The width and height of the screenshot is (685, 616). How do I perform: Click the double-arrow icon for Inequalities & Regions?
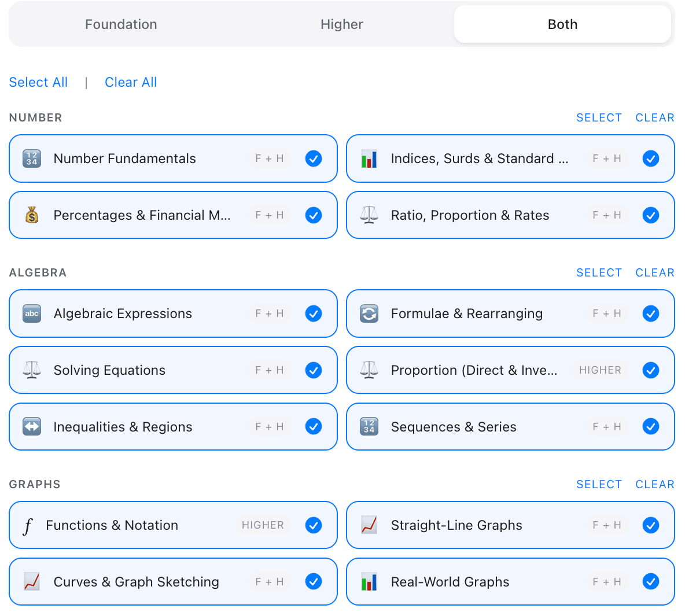click(x=32, y=427)
